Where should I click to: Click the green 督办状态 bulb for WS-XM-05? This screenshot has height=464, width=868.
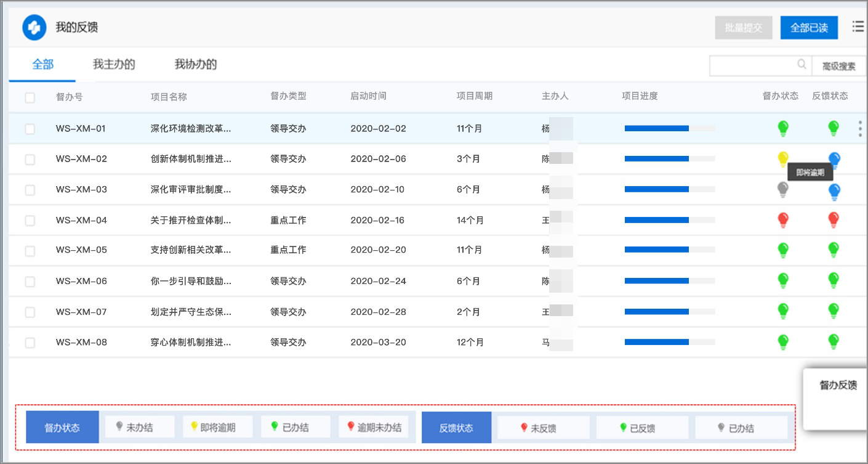(782, 250)
